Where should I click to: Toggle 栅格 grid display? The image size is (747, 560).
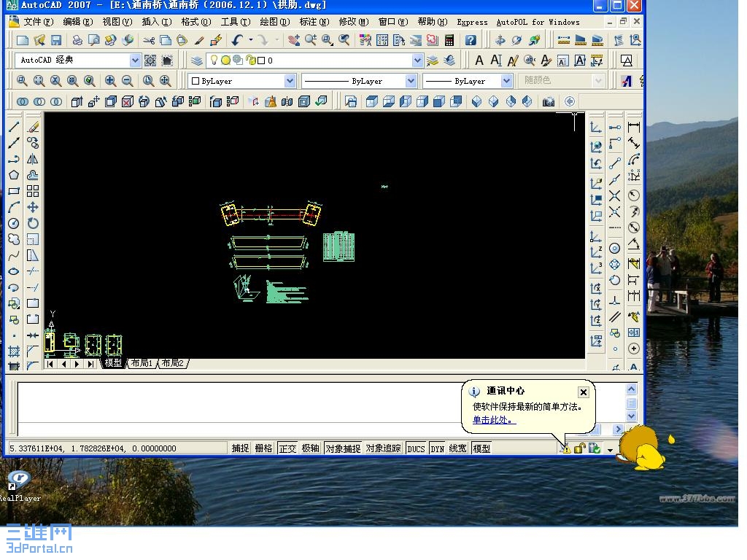pos(263,448)
